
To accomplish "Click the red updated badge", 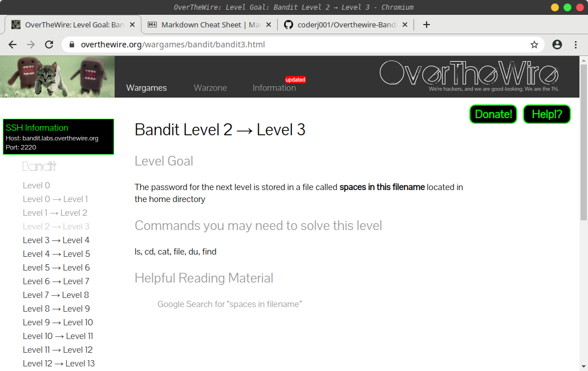I will [x=295, y=79].
